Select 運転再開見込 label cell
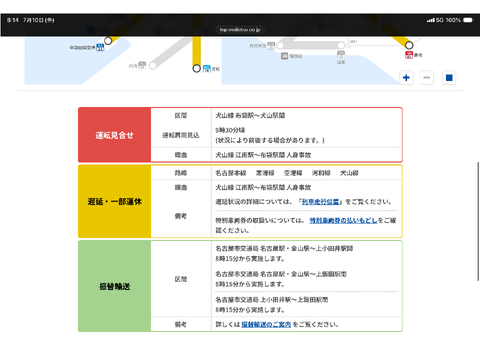Viewport: 480px width, 360px height. point(181,135)
